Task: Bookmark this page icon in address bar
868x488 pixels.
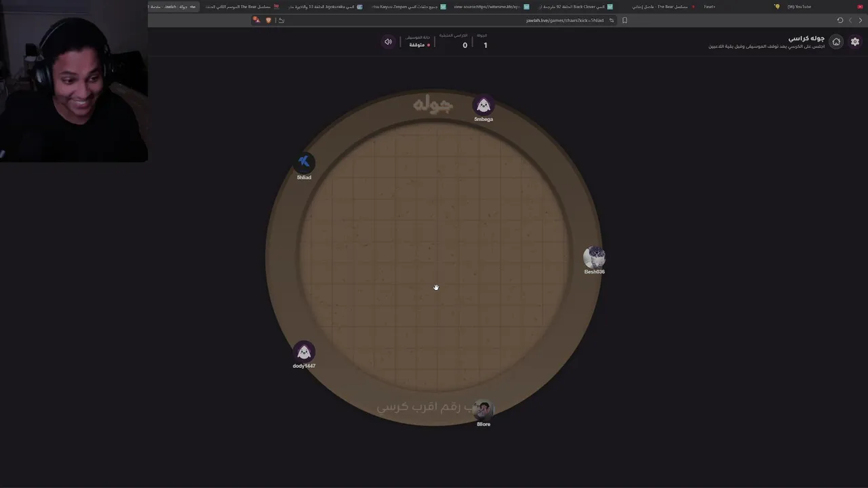Action: [625, 20]
